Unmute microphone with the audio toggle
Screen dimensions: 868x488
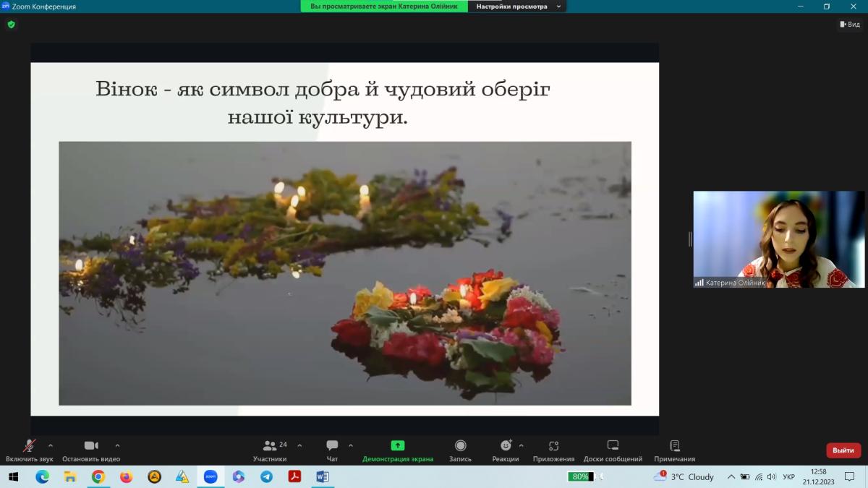(30, 446)
